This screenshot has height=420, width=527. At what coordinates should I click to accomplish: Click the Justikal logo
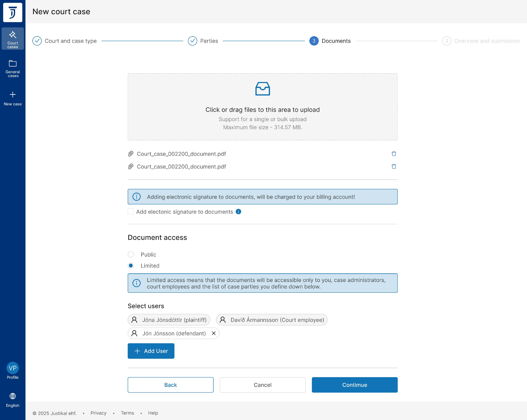13,12
